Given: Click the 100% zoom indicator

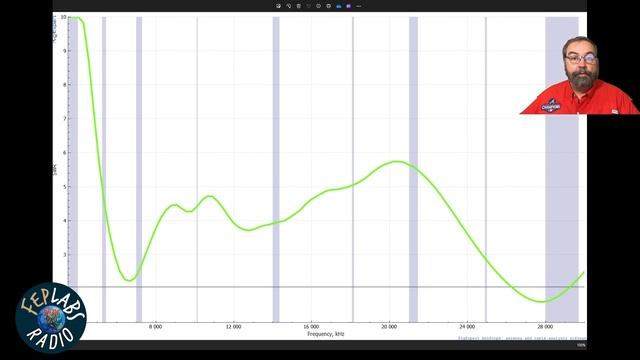Looking at the screenshot, I should 581,345.
